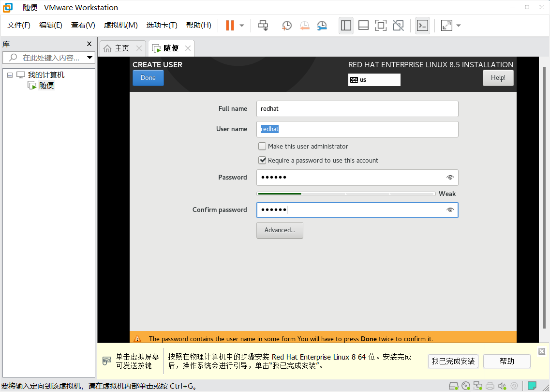This screenshot has width=550, height=392.
Task: Open the stretch display dropdown arrow
Action: pos(459,25)
